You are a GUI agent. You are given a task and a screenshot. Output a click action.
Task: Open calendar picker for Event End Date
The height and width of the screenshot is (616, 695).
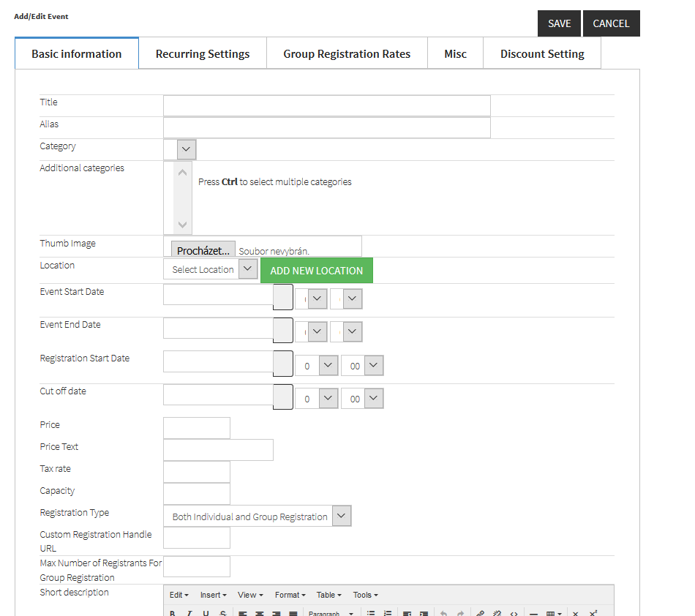click(x=282, y=331)
